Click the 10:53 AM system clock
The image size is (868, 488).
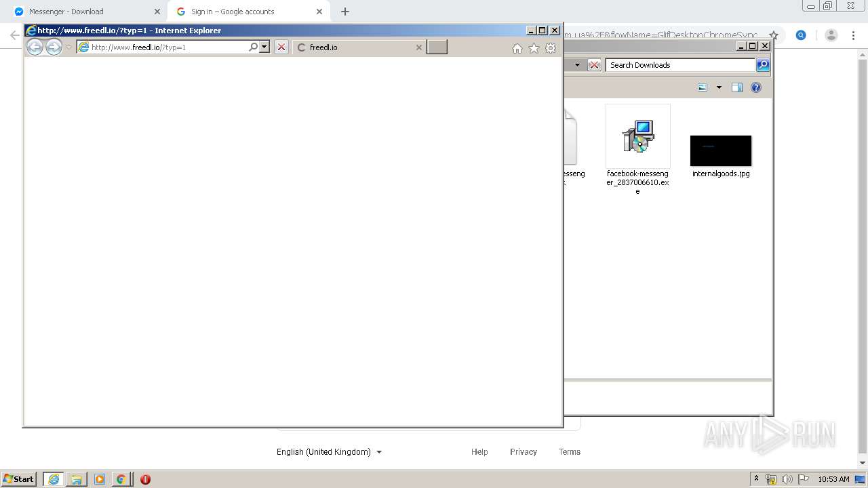coord(833,479)
